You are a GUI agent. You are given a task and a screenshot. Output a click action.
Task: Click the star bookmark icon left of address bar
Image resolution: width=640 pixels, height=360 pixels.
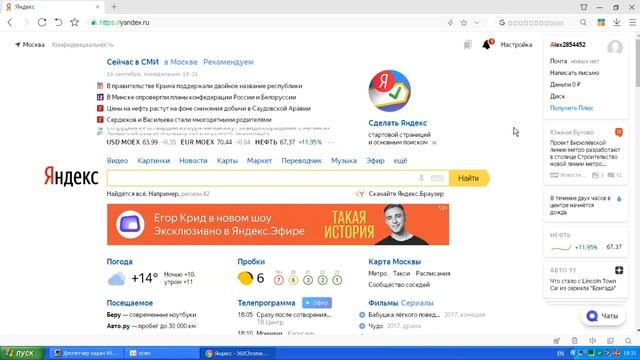pos(74,22)
